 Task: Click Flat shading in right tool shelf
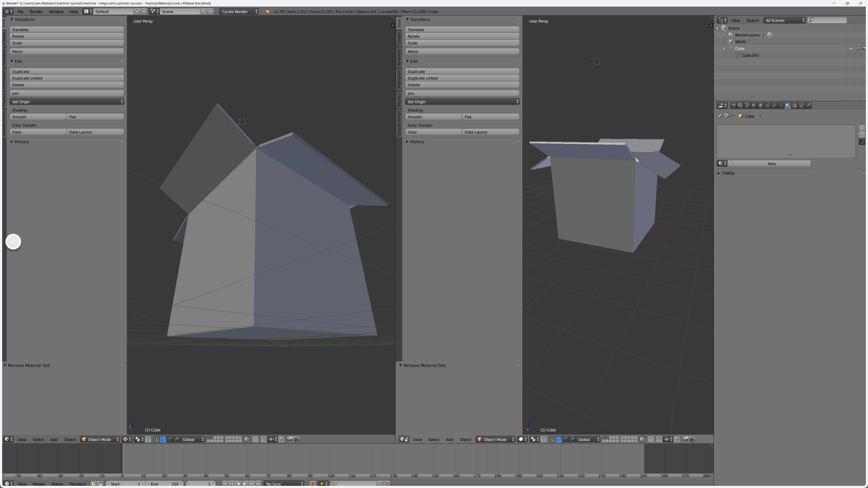coord(490,117)
